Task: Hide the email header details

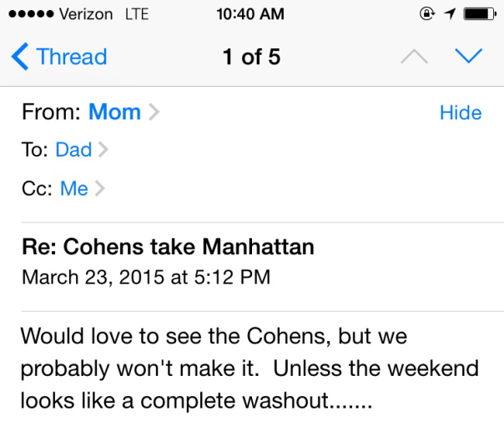Action: tap(460, 113)
